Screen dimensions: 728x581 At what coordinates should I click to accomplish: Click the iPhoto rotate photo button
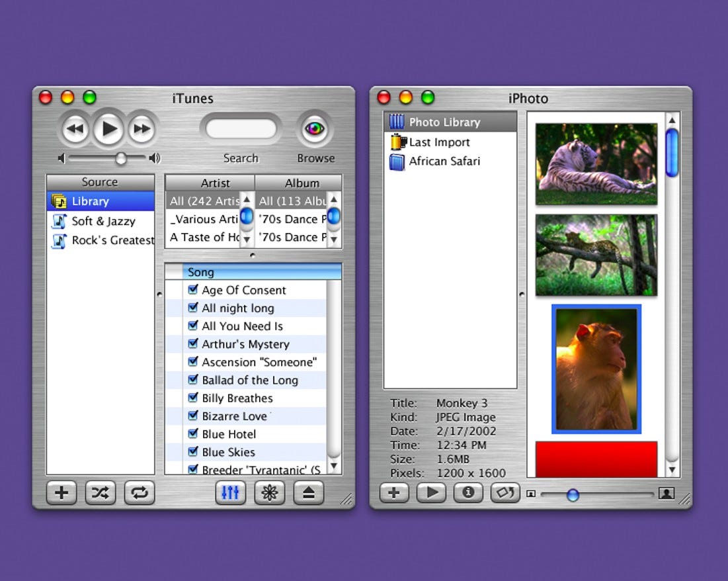[x=505, y=493]
